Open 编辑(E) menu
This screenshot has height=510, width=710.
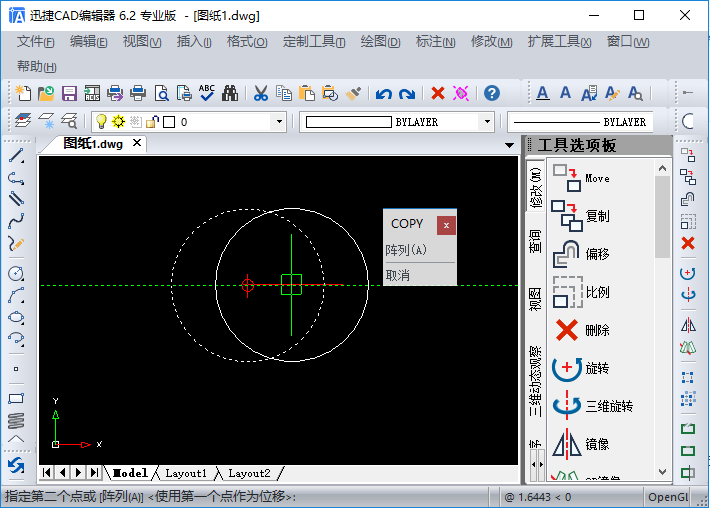(x=88, y=42)
